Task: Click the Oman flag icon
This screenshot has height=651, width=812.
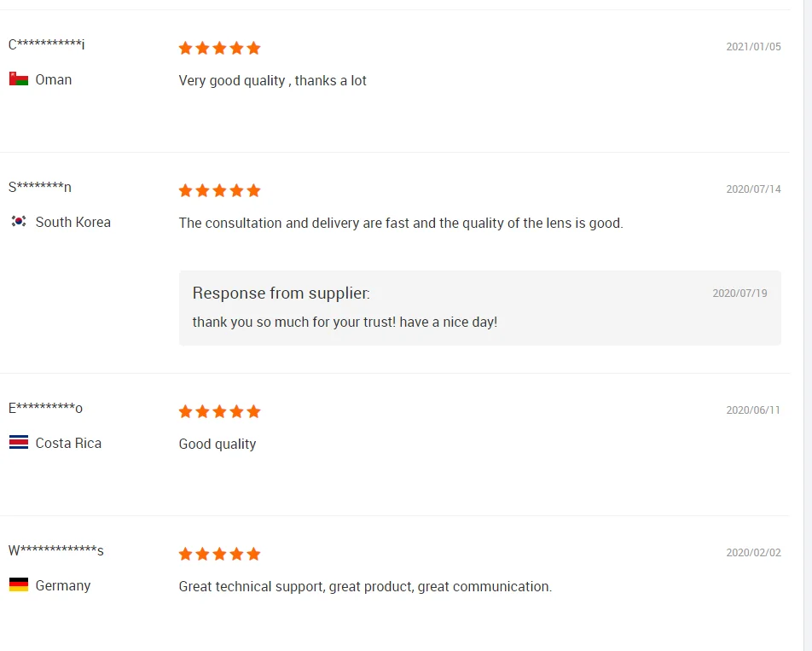Action: (18, 79)
